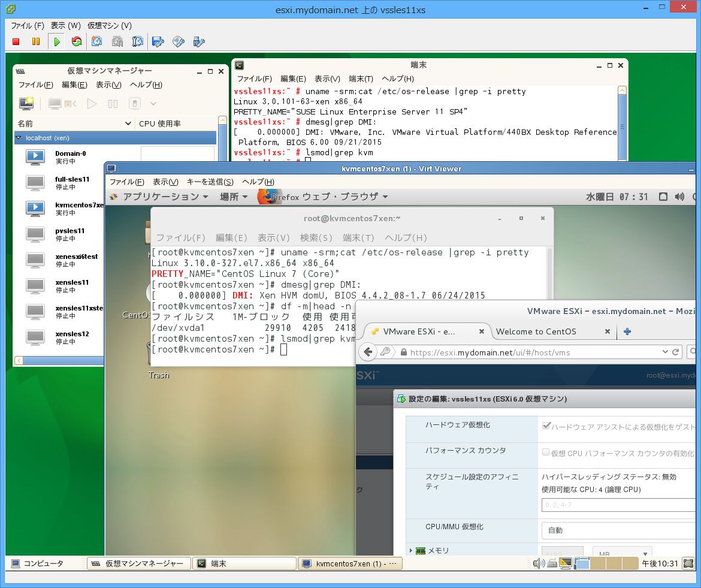Click the connect floppy device icon
This screenshot has width=701, height=588.
pyautogui.click(x=158, y=41)
